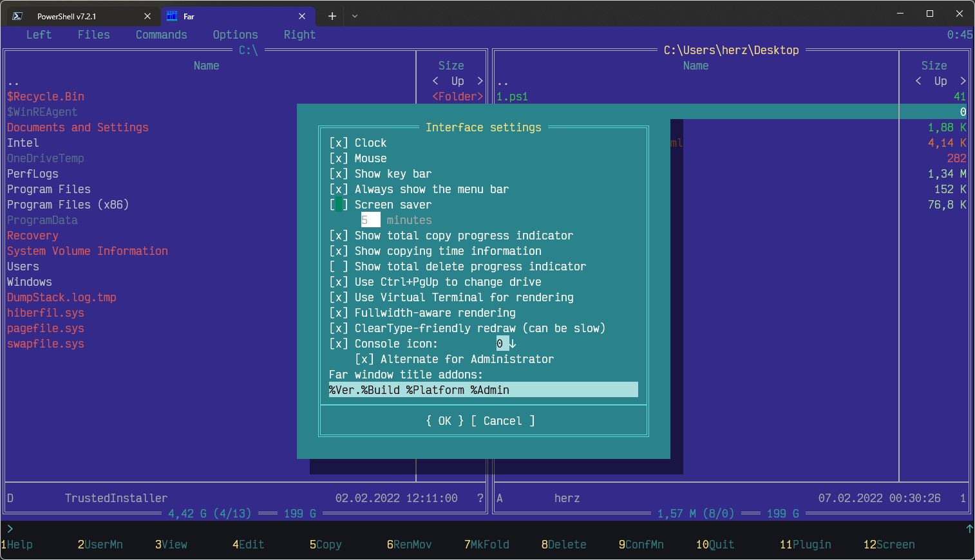The height and width of the screenshot is (560, 975).
Task: Open the Left menu
Action: click(x=39, y=35)
